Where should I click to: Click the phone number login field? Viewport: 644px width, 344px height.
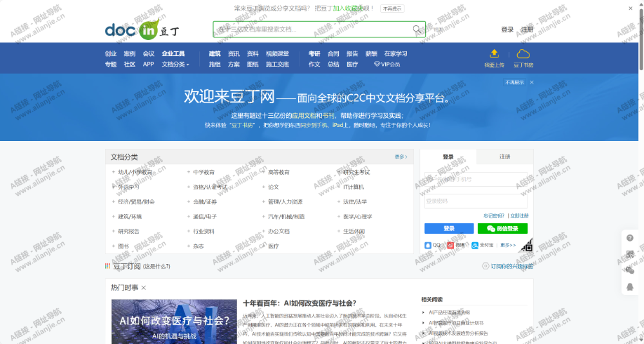[x=476, y=179]
